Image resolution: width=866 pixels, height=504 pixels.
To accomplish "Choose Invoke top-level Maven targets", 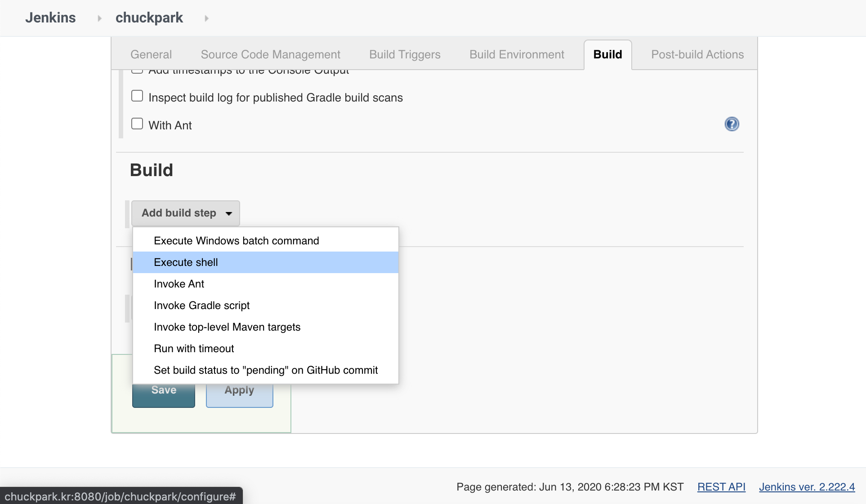I will 227,327.
